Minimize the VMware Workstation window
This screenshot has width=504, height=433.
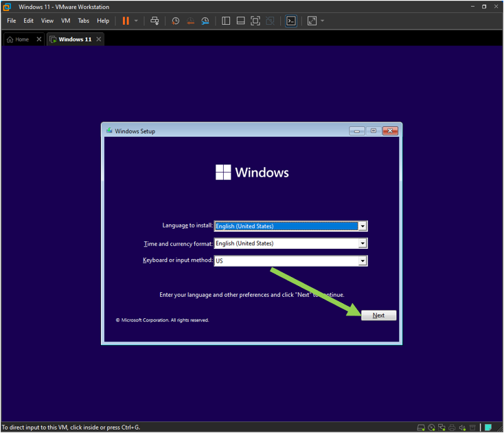point(472,6)
